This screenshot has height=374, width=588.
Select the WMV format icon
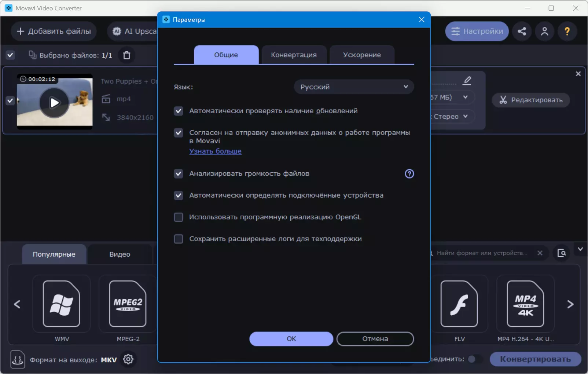[62, 304]
